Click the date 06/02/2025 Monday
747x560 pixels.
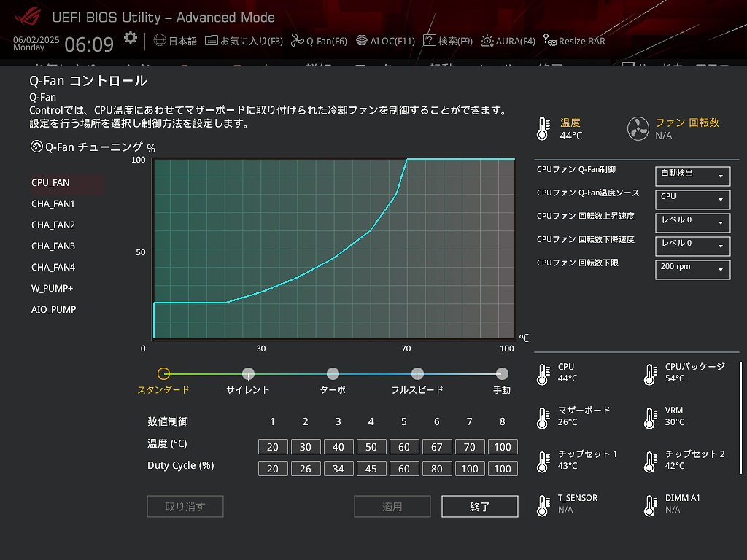[36, 44]
